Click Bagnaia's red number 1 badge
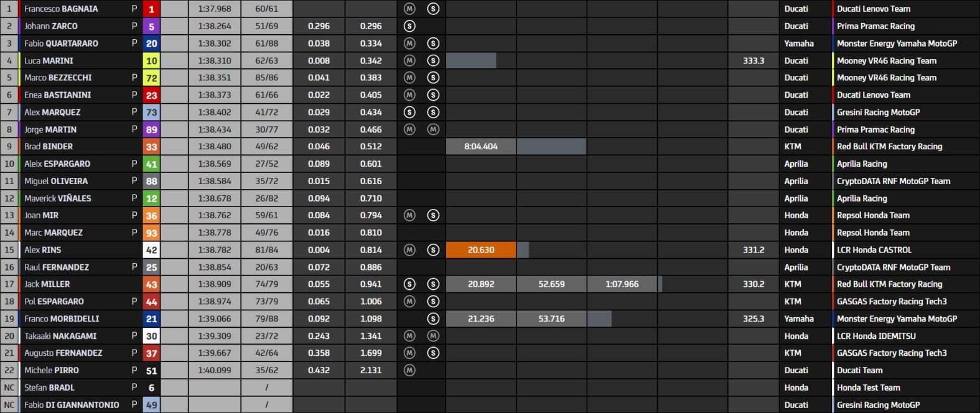980x413 pixels. click(151, 9)
